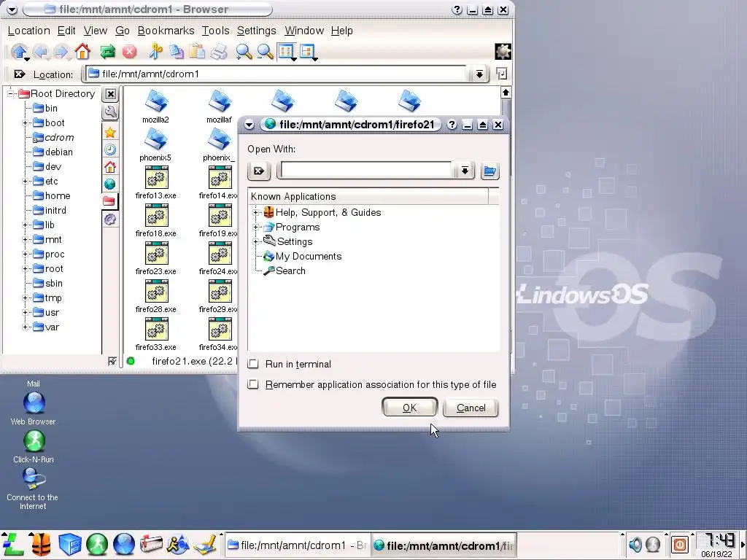Go up one directory level in Browser toolbar
This screenshot has width=747, height=560.
(19, 52)
